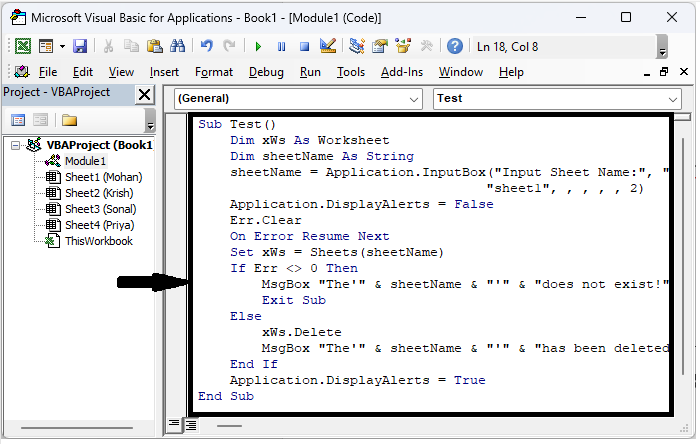Select Sheet2 (Krish) in the tree
The height and width of the screenshot is (444, 700).
click(x=99, y=193)
